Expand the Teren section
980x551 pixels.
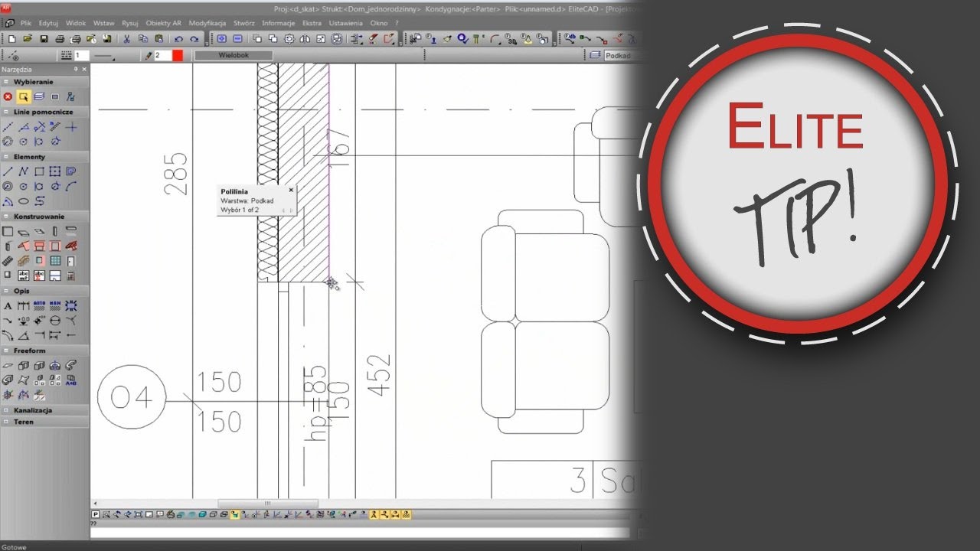point(6,422)
